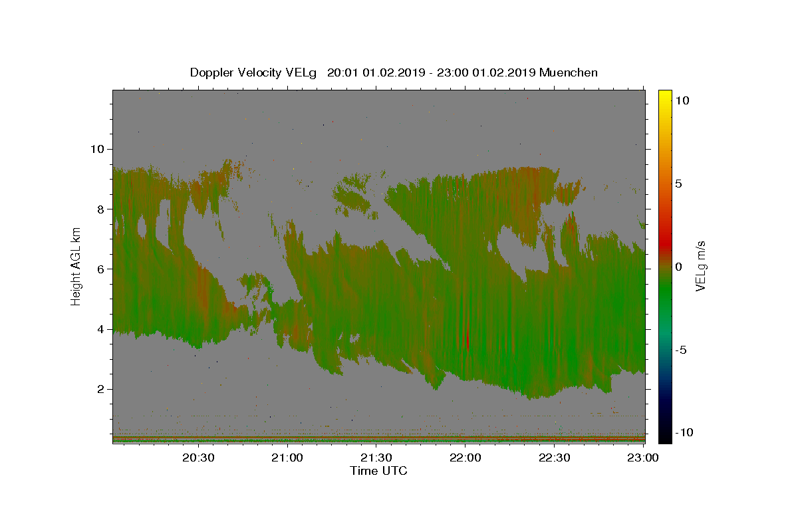Click the height axis value 8

[x=100, y=209]
